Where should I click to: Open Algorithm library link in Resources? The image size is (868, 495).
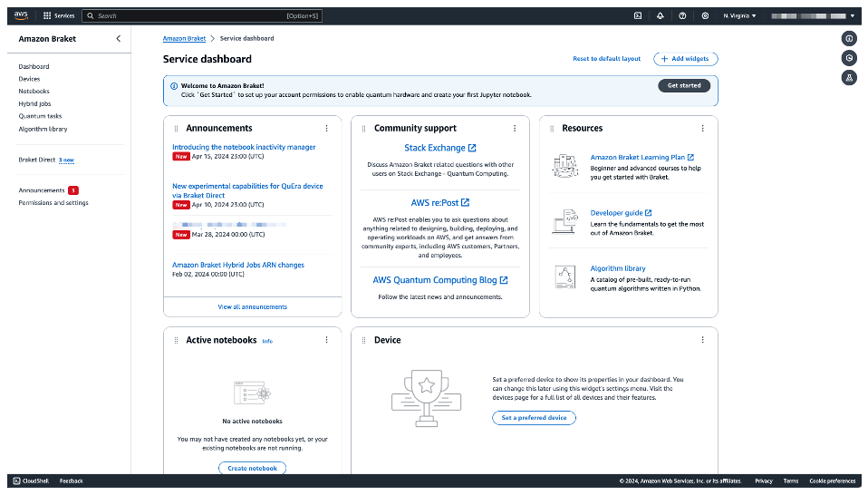pyautogui.click(x=618, y=268)
